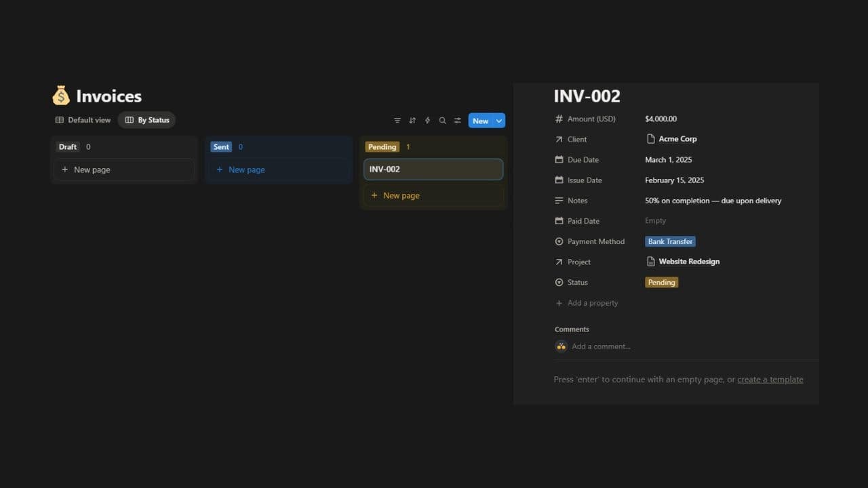Viewport: 868px width, 488px height.
Task: Open database automations via the lightning icon
Action: tap(427, 120)
